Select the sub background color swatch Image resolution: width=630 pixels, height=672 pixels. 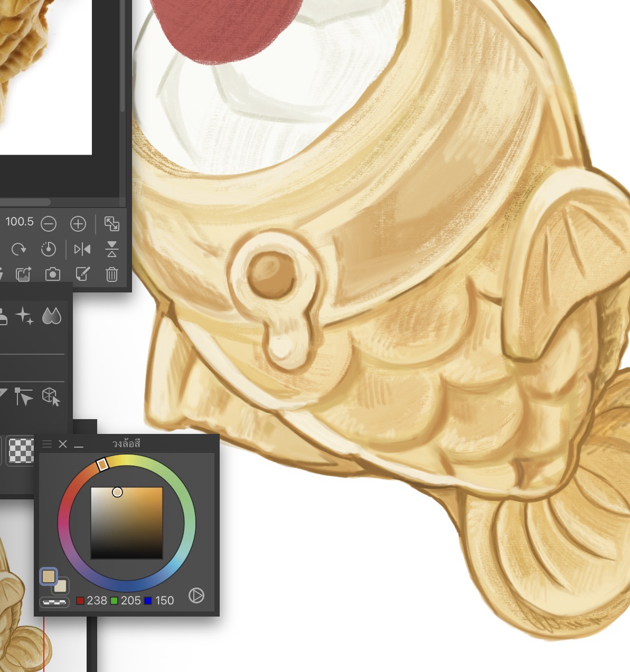[61, 585]
